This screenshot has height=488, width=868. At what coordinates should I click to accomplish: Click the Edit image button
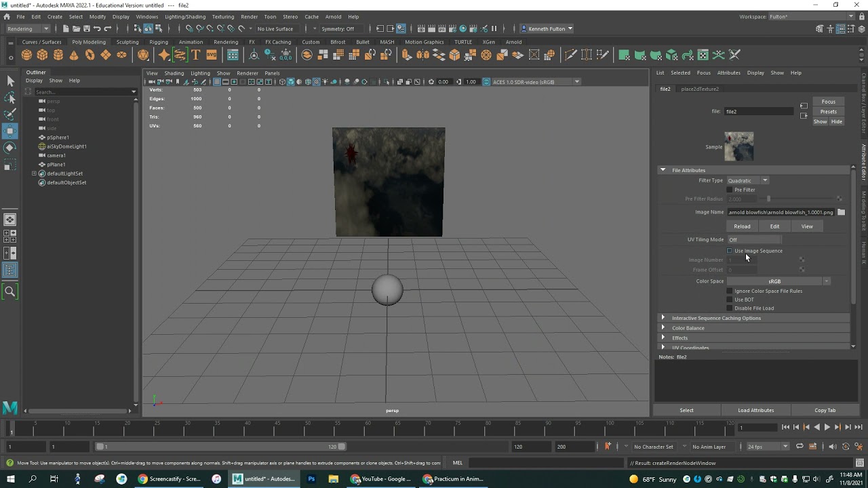point(774,226)
